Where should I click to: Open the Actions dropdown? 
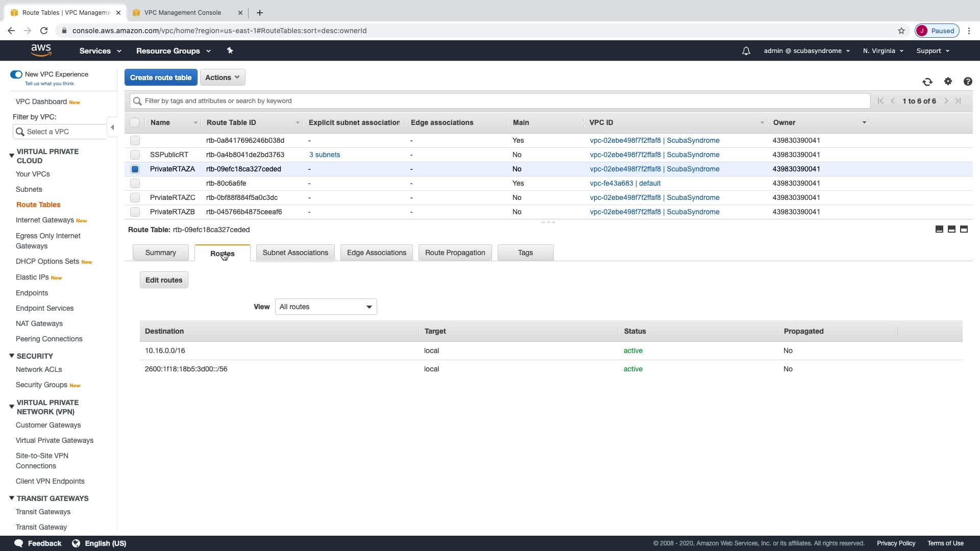tap(222, 78)
